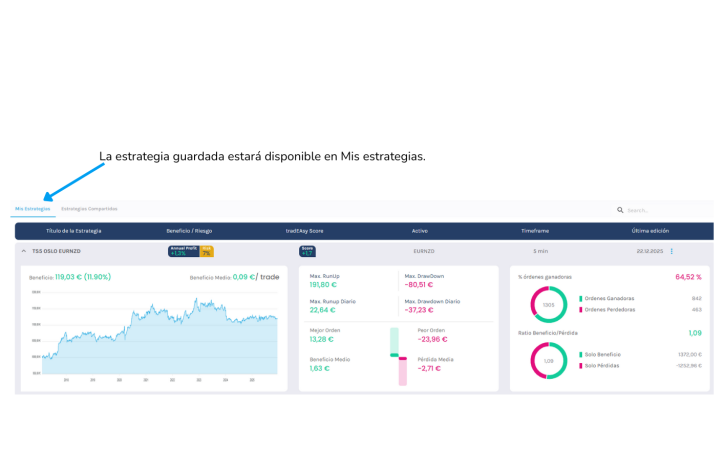Click the tradEAsy Score column header
Screen dimensions: 724x455
(x=304, y=231)
